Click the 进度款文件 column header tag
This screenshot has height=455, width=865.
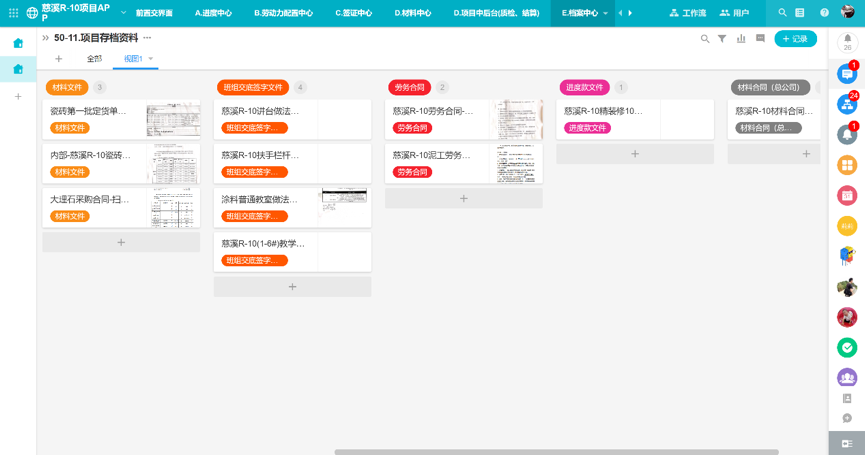(x=584, y=87)
